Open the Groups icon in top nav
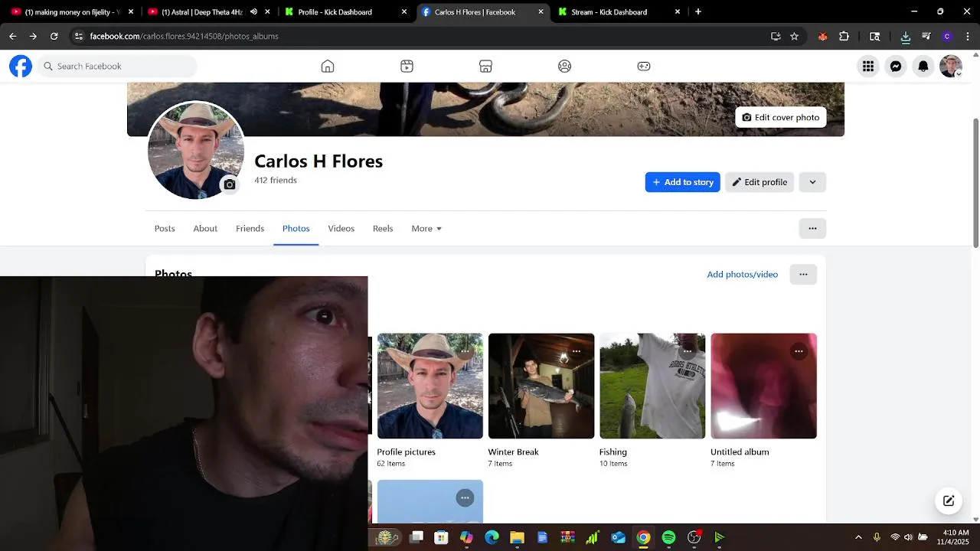980x551 pixels. tap(564, 66)
